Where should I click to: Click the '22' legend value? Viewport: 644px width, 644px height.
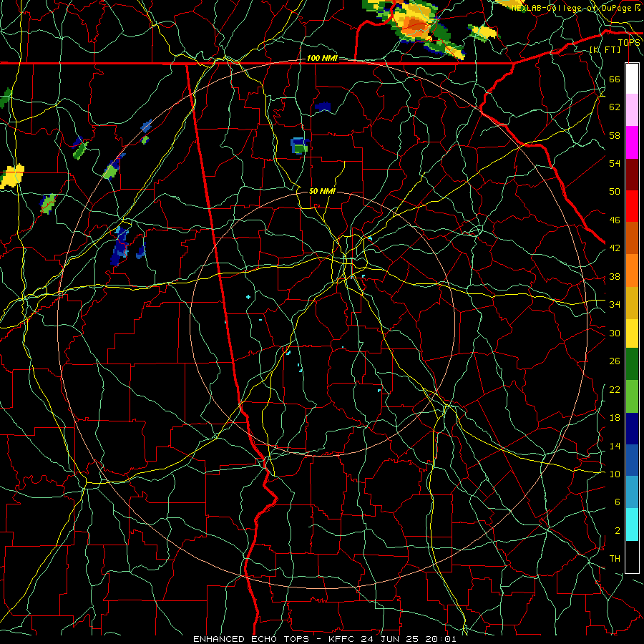pos(615,389)
